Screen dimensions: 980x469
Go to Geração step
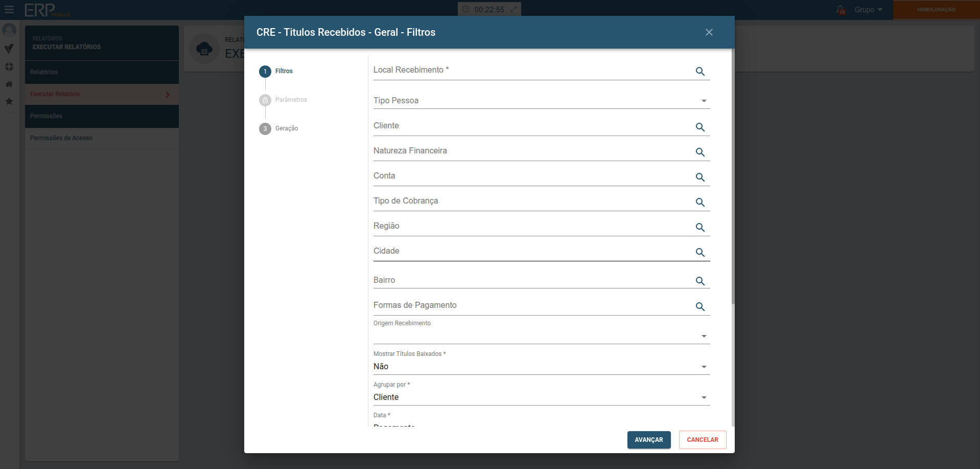(286, 128)
